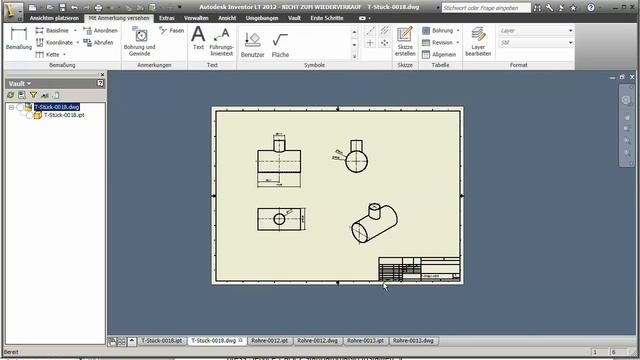640x360 pixels.
Task: Insert an Allgemein general table
Action: tap(439, 54)
